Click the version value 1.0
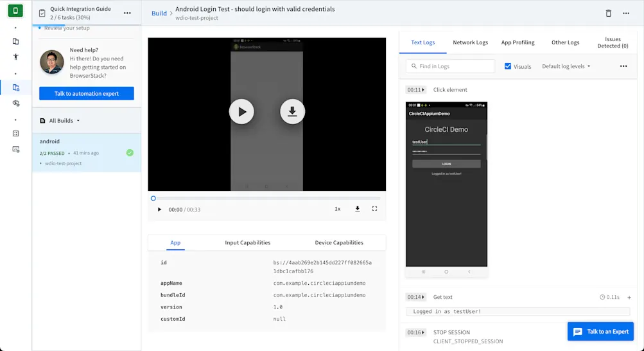This screenshot has height=351, width=644. coord(277,307)
